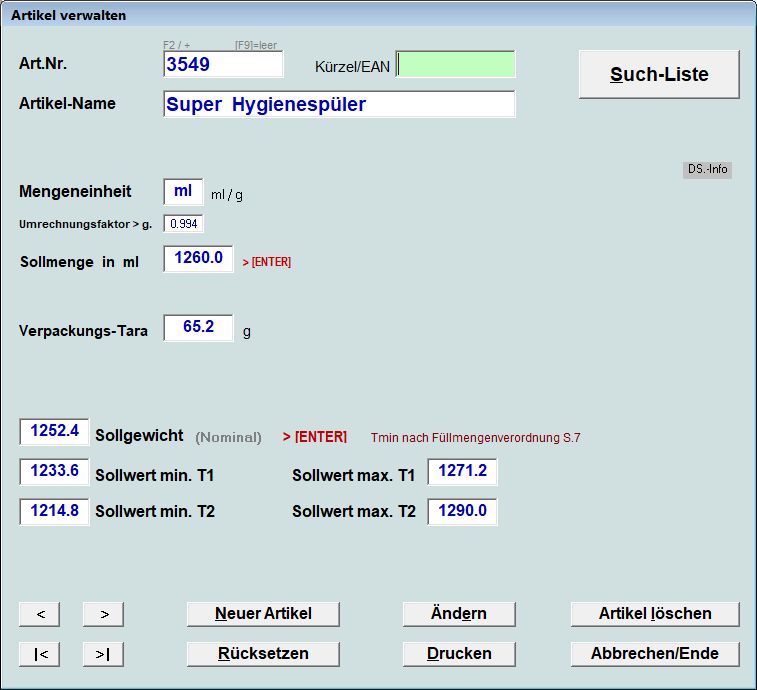Go to next article with > button

pos(103,614)
